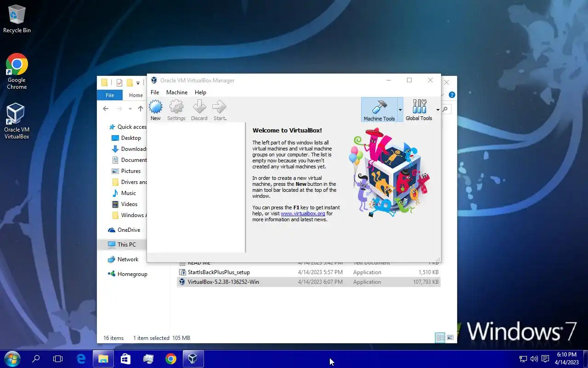Maximize the VirtualBox Manager window
This screenshot has width=588, height=368.
(409, 80)
